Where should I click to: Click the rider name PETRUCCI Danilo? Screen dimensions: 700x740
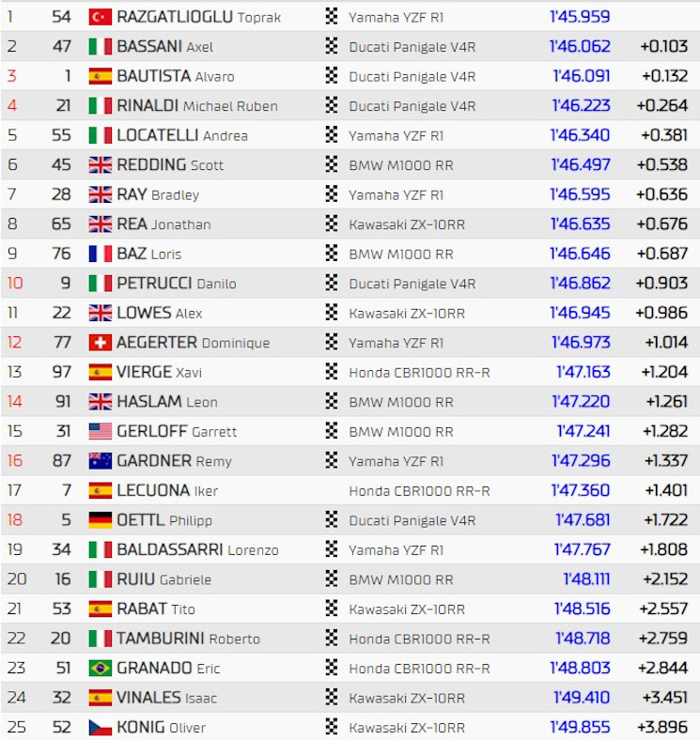coord(177,284)
